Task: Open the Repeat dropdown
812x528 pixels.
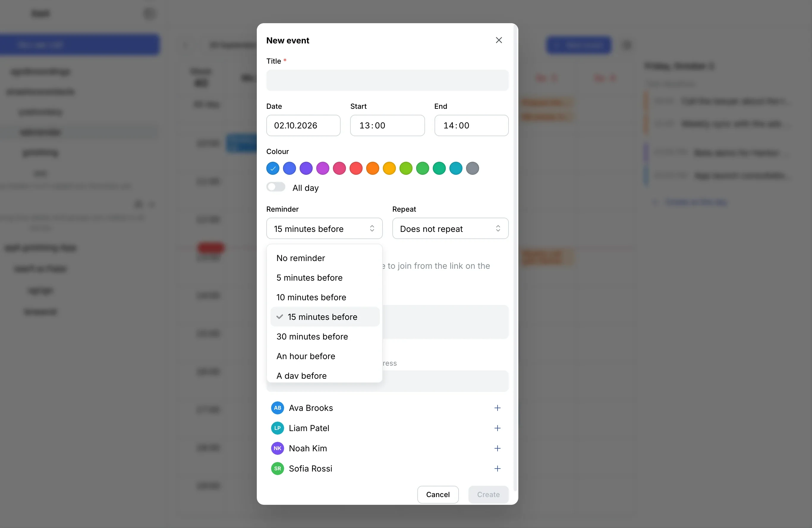Action: pos(450,228)
